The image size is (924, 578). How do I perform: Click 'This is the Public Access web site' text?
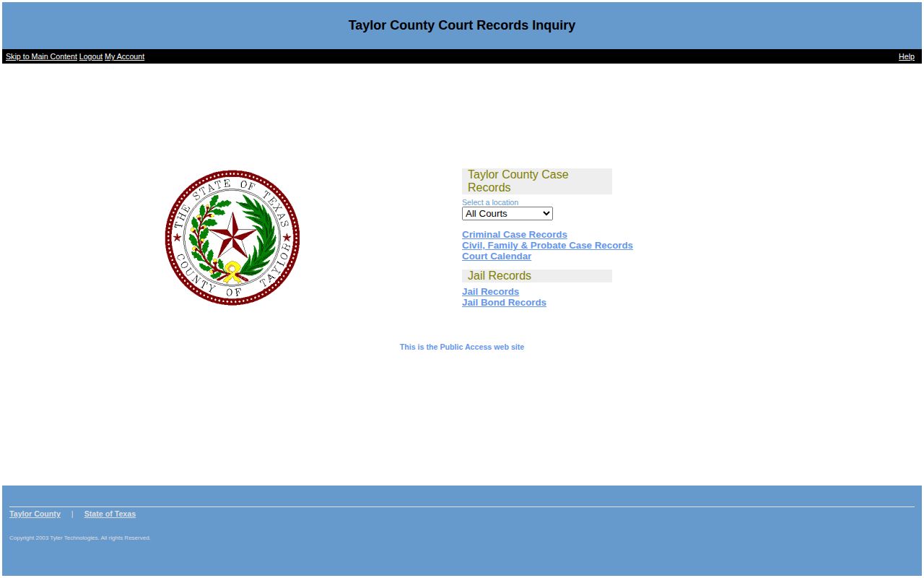pyautogui.click(x=462, y=347)
